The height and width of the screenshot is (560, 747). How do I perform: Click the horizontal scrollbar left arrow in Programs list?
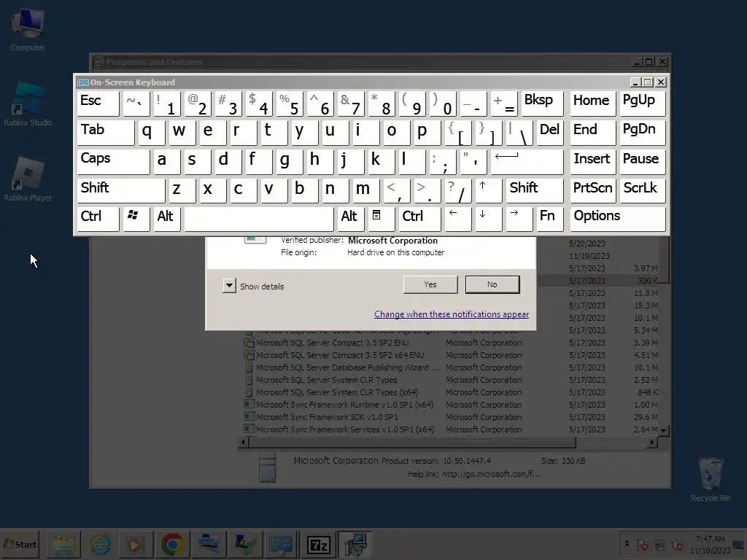pos(244,443)
